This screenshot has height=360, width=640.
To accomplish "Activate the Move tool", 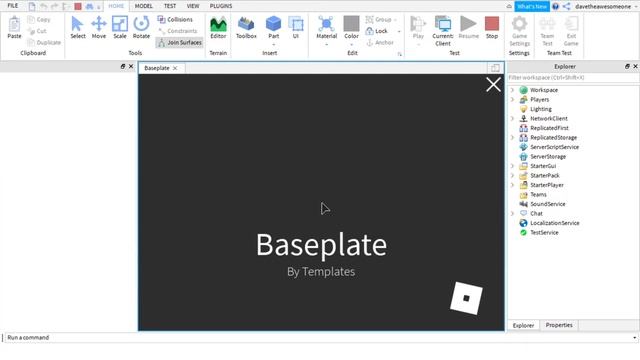I will (99, 27).
